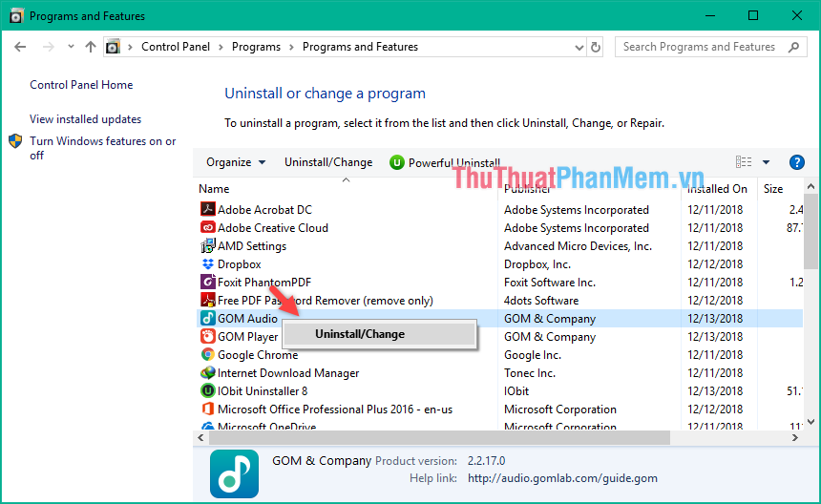Click the Powerful Uninstall toolbar button

click(446, 163)
